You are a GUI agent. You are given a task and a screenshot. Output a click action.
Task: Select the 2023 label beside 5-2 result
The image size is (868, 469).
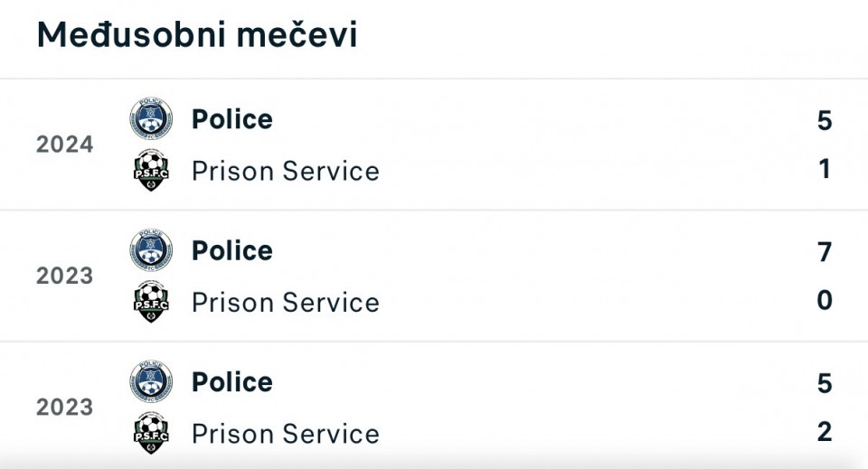(x=65, y=408)
